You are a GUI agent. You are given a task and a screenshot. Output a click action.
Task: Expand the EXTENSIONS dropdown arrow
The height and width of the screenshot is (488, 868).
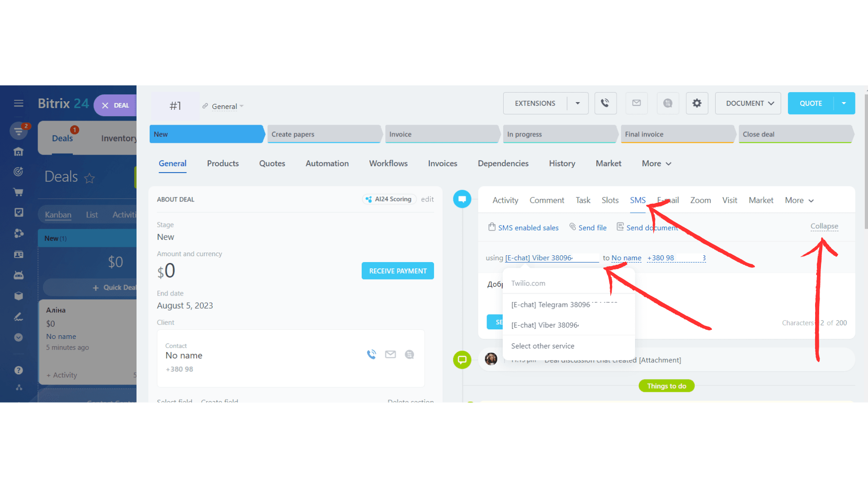point(578,103)
